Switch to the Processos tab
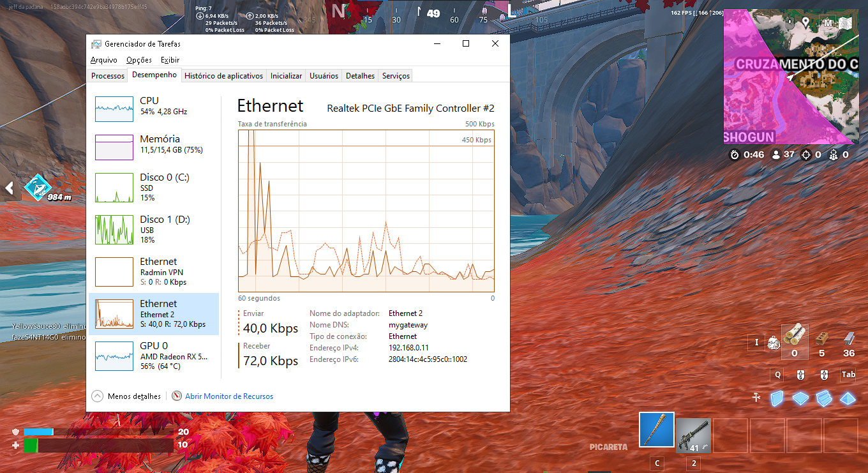This screenshot has height=473, width=868. point(108,75)
